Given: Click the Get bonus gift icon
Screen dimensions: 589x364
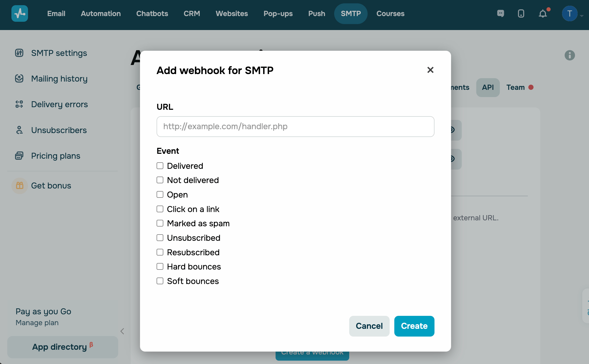Looking at the screenshot, I should coord(20,186).
